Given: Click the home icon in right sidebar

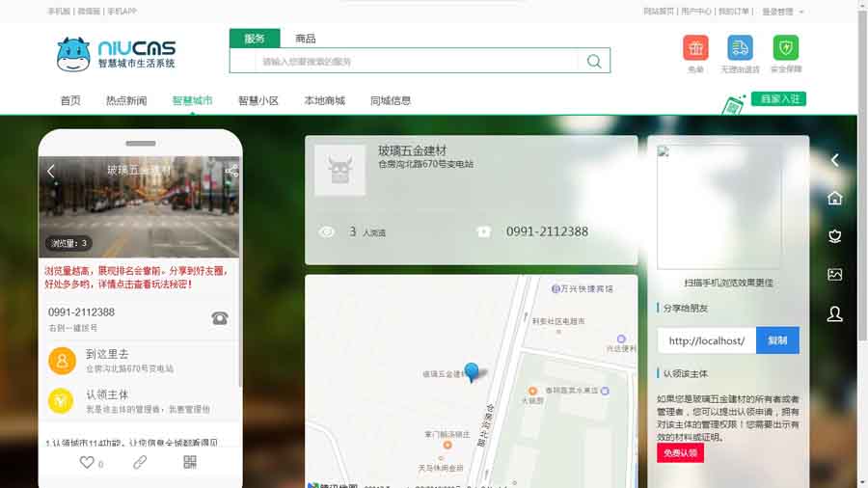Looking at the screenshot, I should coord(835,198).
